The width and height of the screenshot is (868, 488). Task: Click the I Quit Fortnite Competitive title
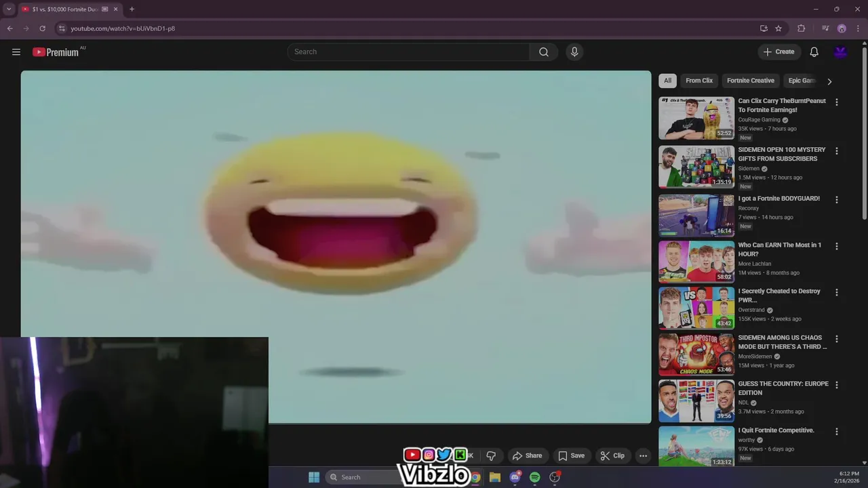[776, 430]
